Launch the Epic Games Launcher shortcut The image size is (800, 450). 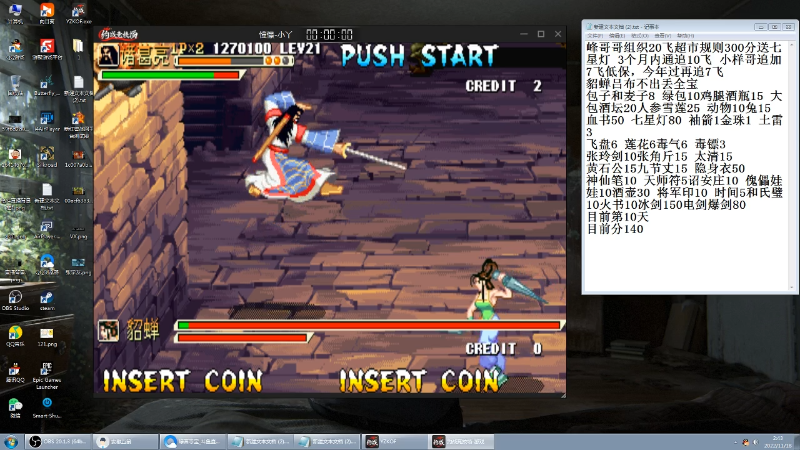47,375
